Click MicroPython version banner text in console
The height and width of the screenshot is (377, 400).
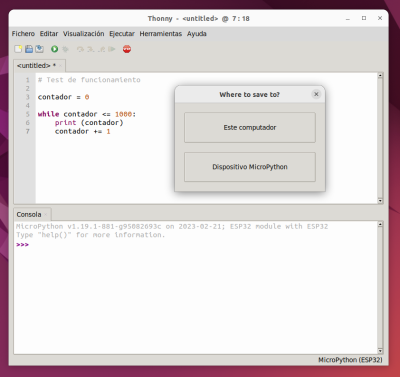click(x=172, y=226)
